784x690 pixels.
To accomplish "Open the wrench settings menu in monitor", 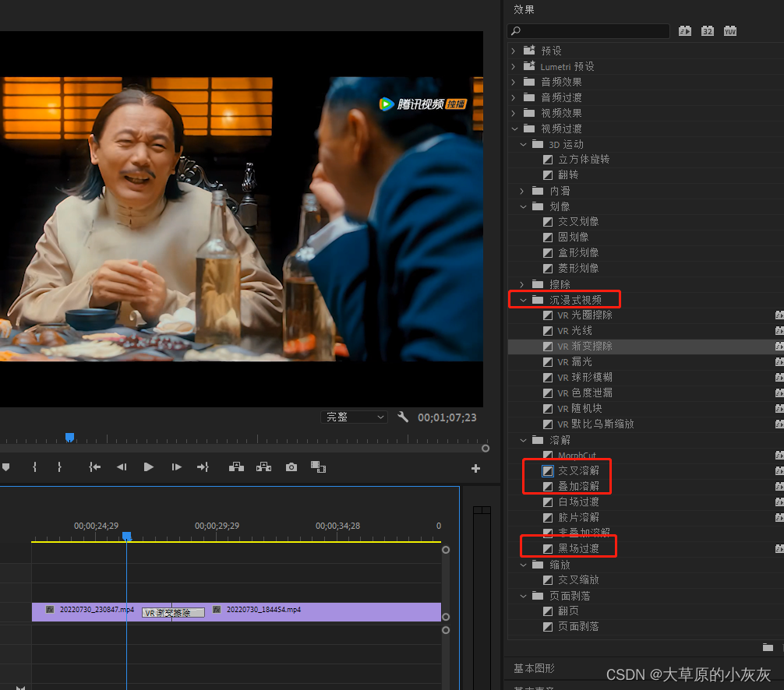I will tap(402, 417).
